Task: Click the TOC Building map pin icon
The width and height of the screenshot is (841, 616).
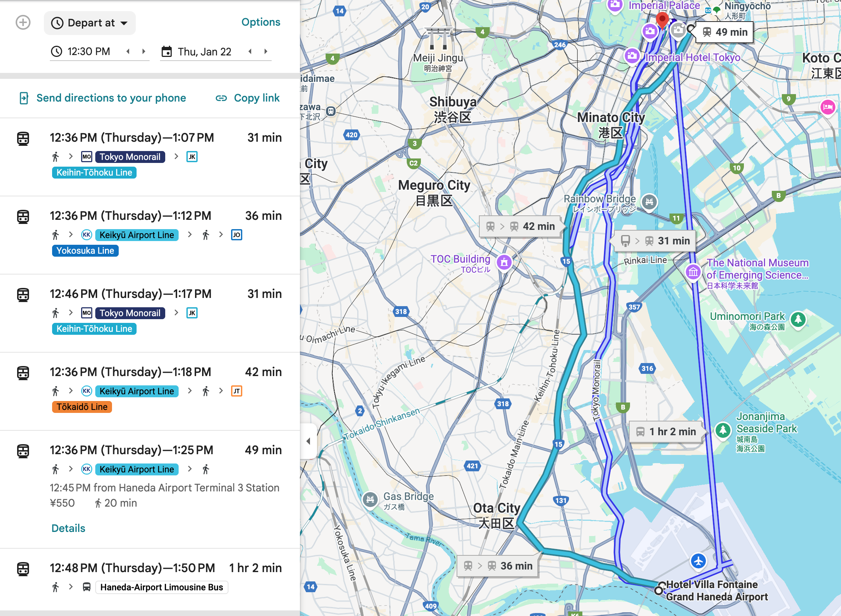Action: pos(504,262)
